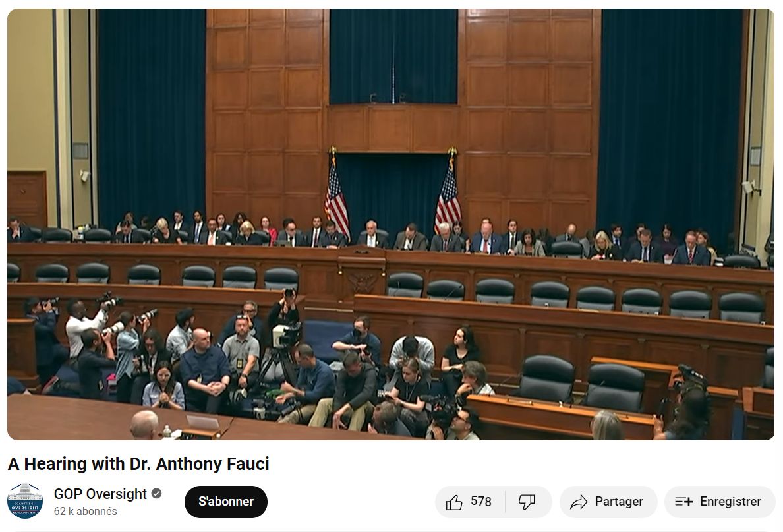This screenshot has height=532, width=783.
Task: Open the GOP Oversight channel avatar
Action: click(25, 500)
